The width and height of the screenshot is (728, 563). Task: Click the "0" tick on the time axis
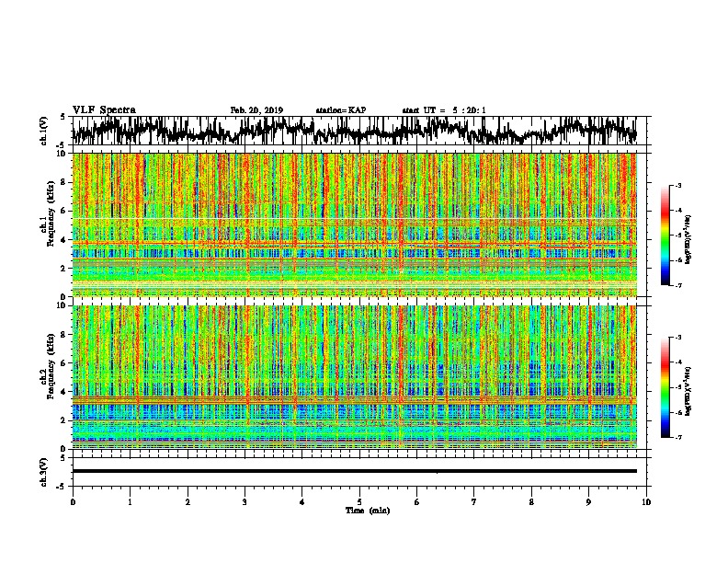tap(73, 502)
